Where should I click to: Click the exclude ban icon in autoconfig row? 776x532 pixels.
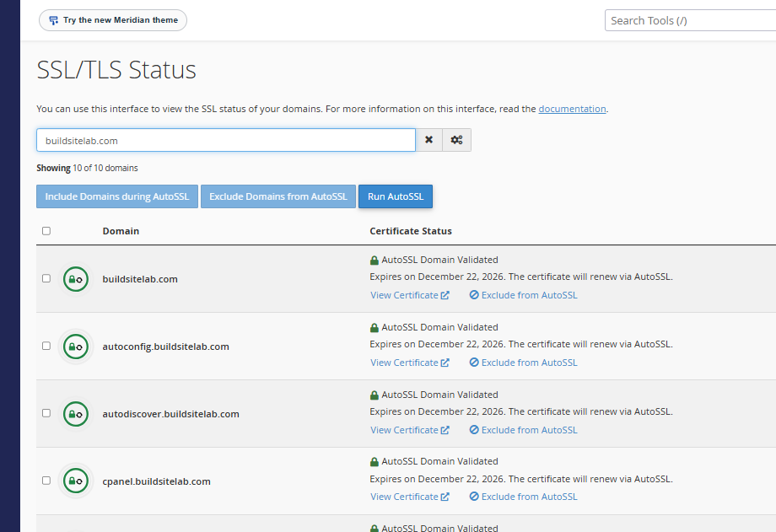click(x=474, y=362)
